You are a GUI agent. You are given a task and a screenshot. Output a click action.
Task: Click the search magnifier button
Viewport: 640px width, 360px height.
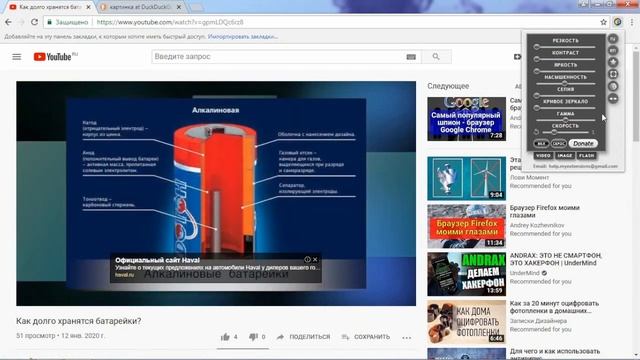click(x=436, y=57)
